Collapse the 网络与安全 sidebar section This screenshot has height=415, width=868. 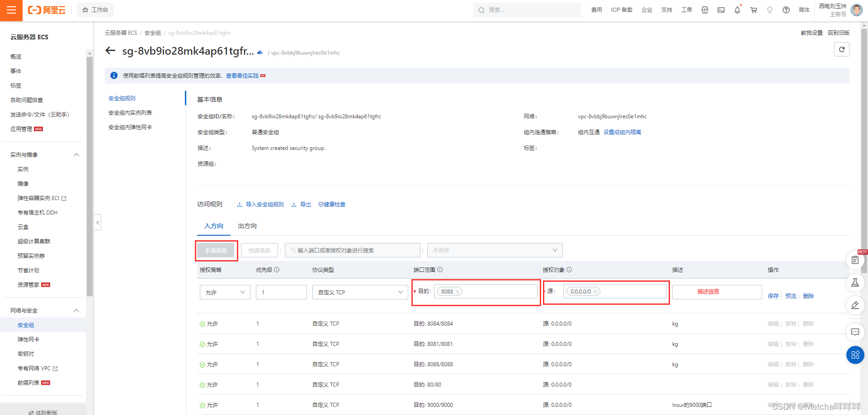point(76,311)
